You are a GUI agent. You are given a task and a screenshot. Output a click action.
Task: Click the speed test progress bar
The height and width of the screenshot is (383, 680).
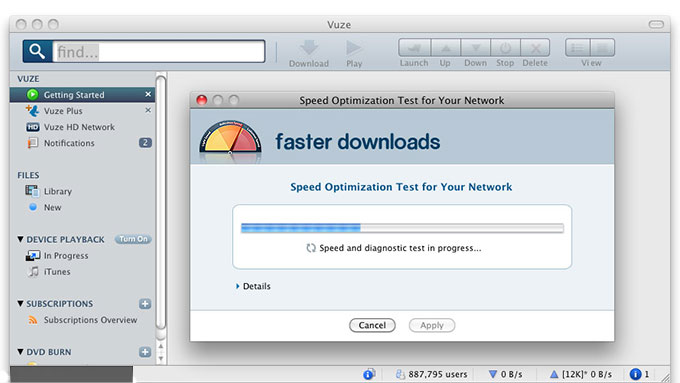click(x=402, y=228)
